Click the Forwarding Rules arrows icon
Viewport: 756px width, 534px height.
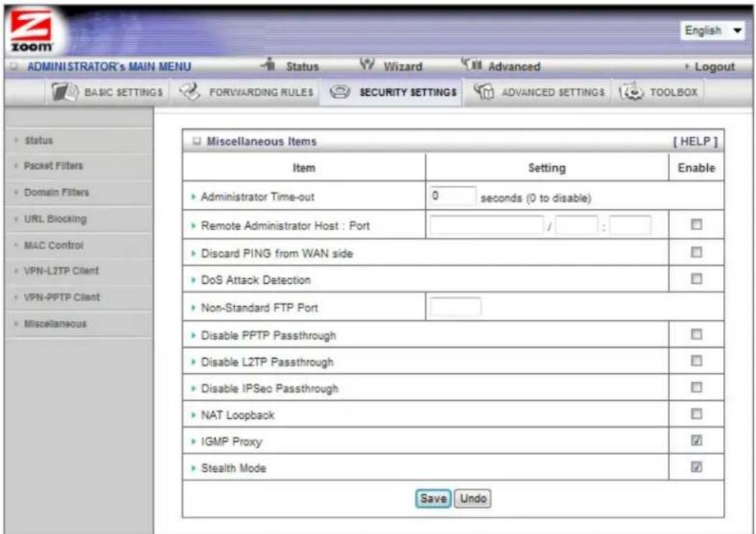pos(188,91)
